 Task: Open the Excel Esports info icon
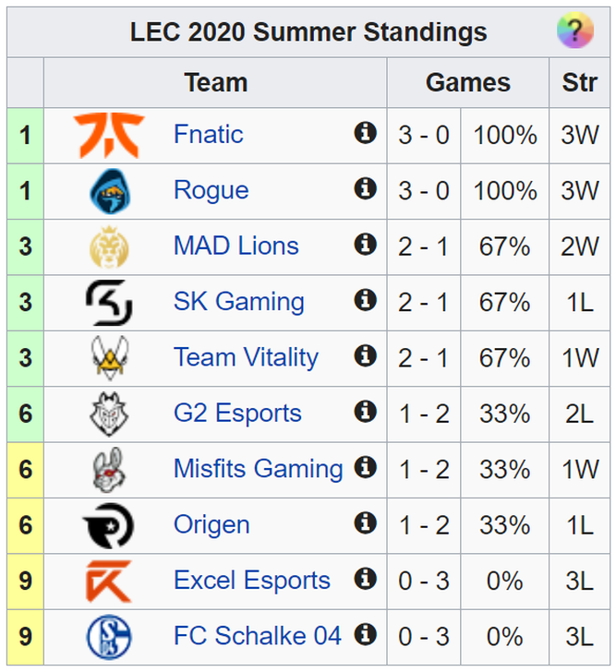pos(365,578)
